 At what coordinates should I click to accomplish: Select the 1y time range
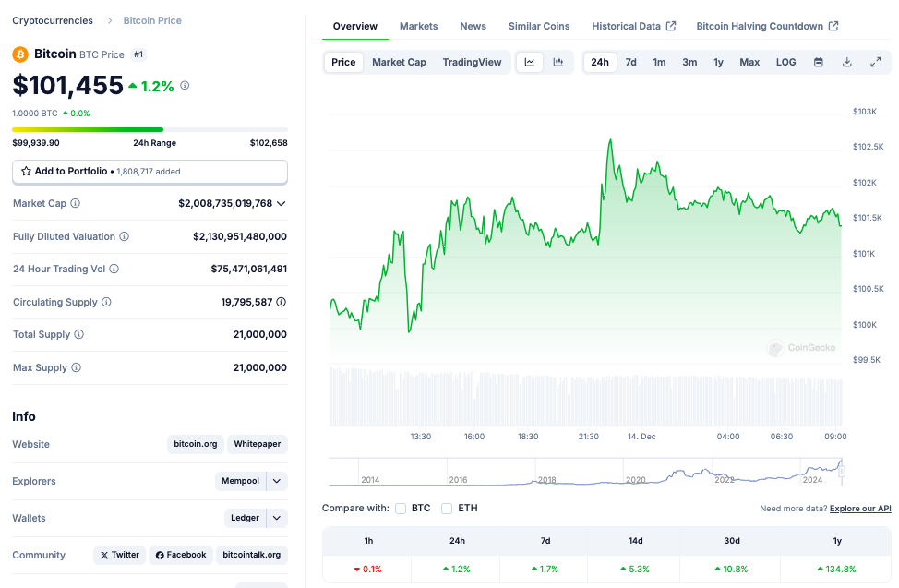point(718,62)
